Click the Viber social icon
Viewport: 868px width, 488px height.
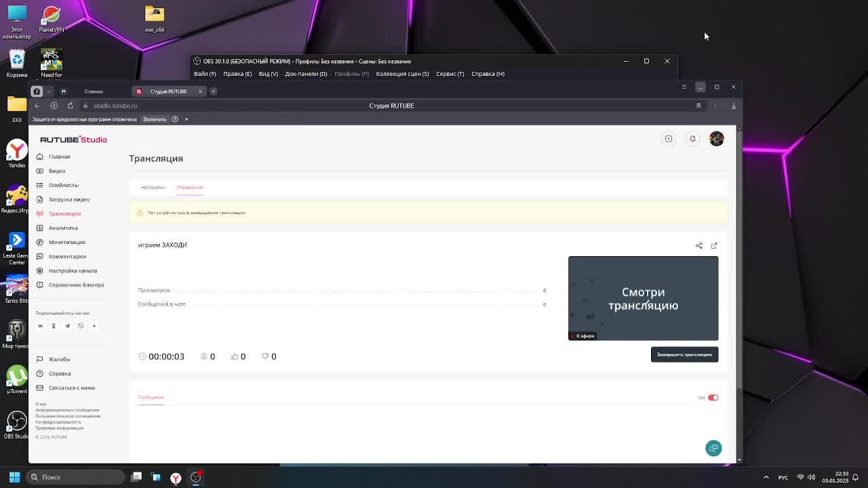tap(81, 326)
